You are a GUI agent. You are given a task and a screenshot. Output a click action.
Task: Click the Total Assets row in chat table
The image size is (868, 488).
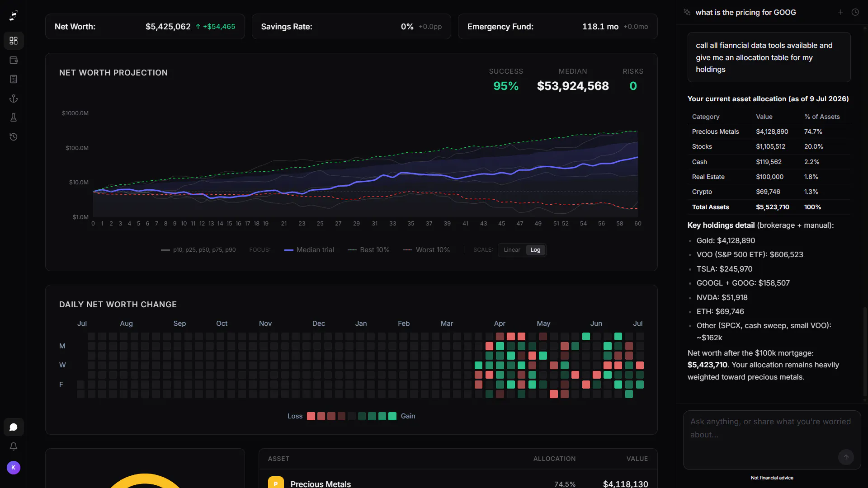[x=769, y=207]
